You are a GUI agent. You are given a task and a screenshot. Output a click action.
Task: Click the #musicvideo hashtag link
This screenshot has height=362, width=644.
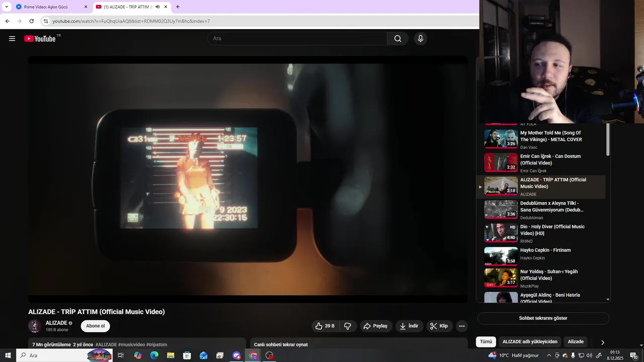pos(131,345)
